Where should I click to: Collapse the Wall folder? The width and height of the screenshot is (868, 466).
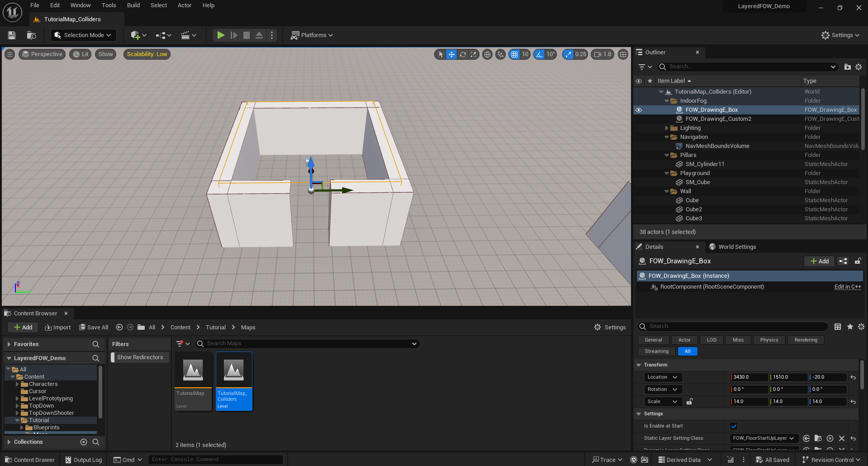click(x=666, y=191)
